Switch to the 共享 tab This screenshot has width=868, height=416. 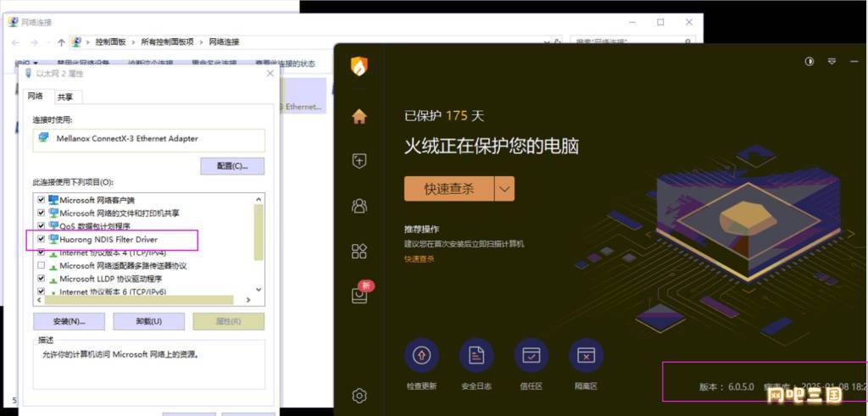pos(65,97)
